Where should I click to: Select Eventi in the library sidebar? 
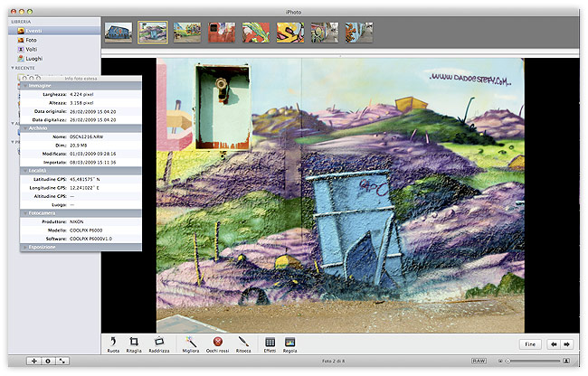pyautogui.click(x=54, y=31)
